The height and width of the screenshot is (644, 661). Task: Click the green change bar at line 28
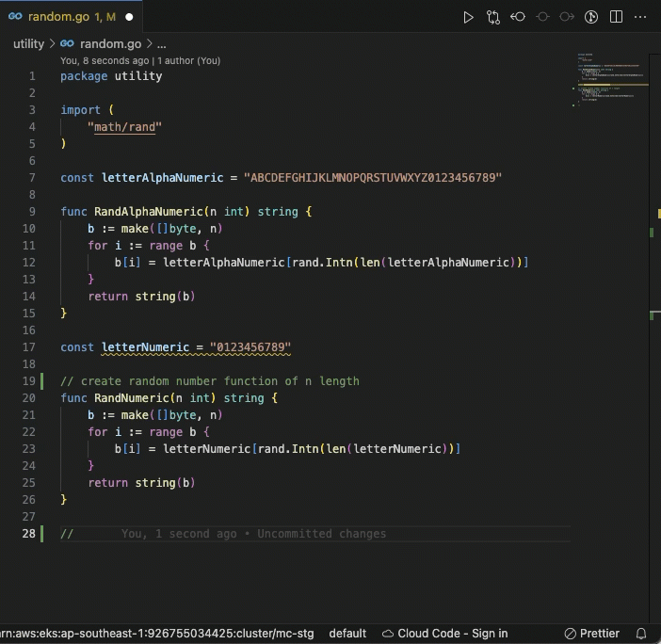click(x=41, y=534)
